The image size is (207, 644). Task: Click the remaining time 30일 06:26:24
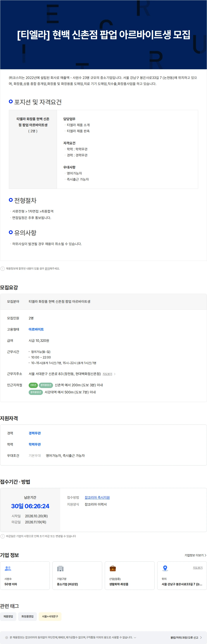coord(30,506)
